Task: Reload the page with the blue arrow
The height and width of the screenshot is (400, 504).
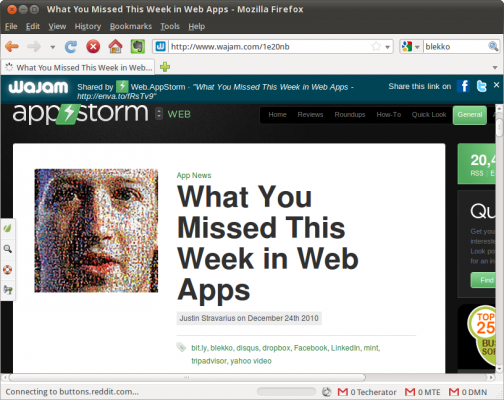Action: pyautogui.click(x=71, y=47)
